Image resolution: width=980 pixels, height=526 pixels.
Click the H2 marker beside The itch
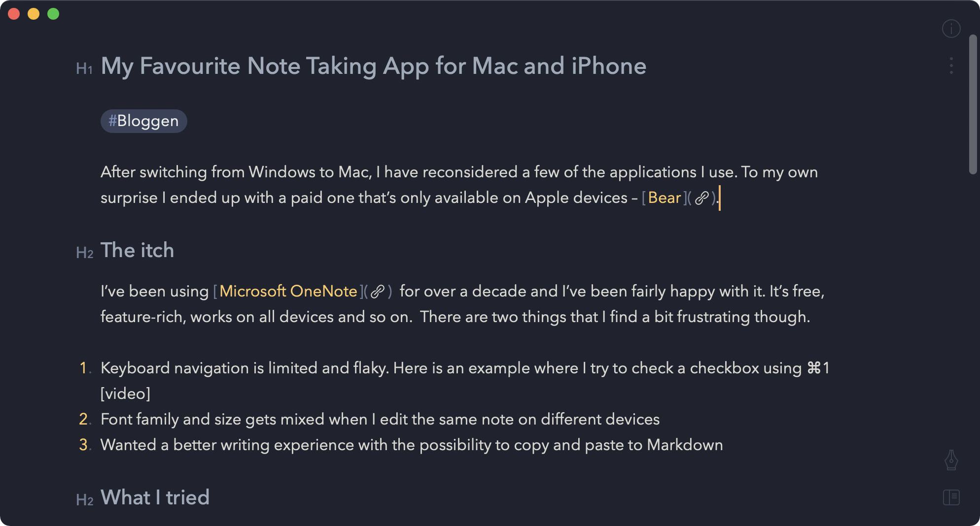(84, 253)
